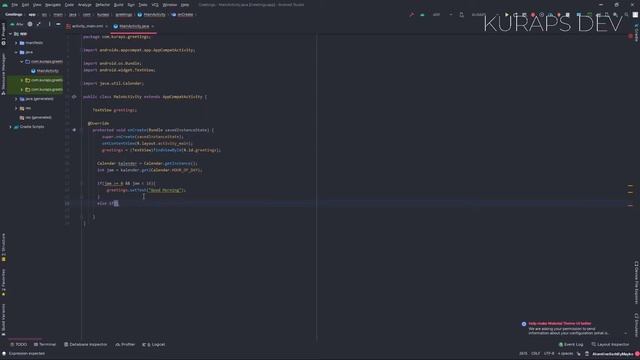This screenshot has width=640, height=360.
Task: Click the Make Project hammer icon
Action: click(411, 15)
